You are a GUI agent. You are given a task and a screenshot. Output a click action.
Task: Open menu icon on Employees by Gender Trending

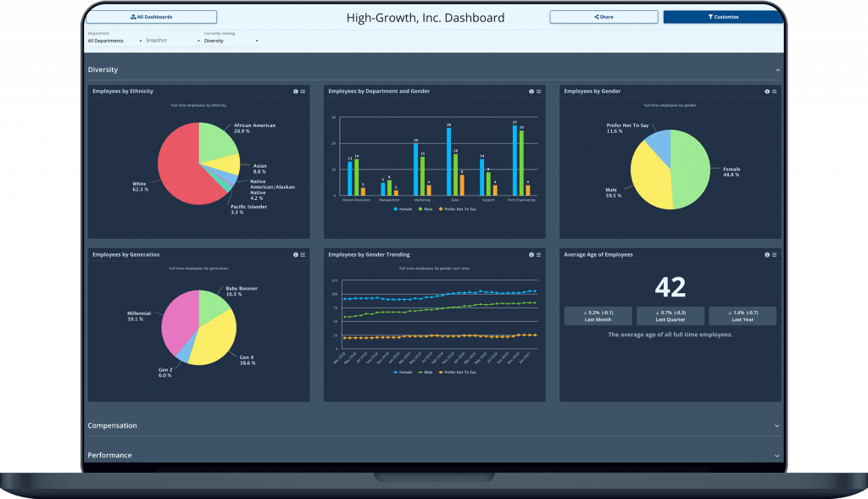point(538,254)
